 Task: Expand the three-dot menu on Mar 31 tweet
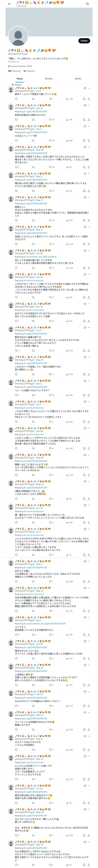click(89, 712)
